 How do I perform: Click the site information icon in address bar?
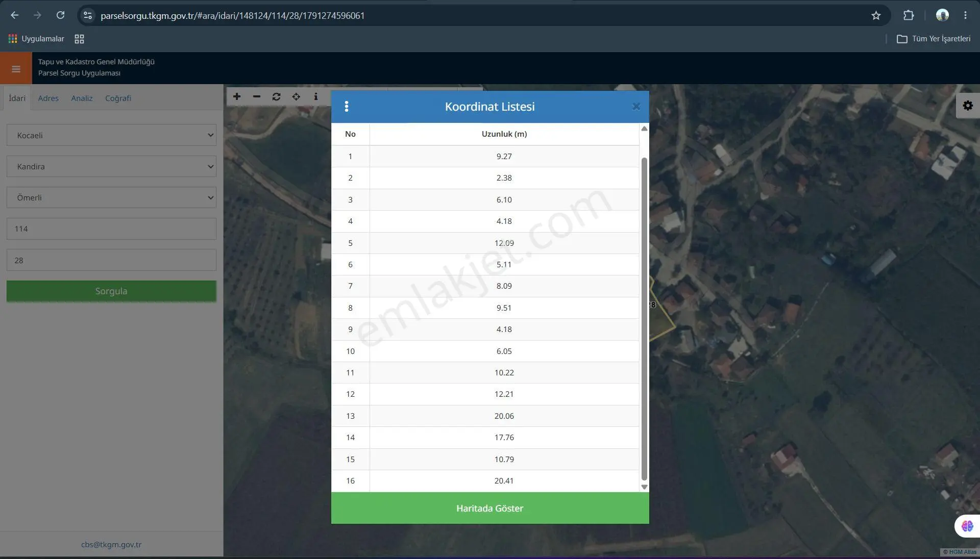coord(88,16)
